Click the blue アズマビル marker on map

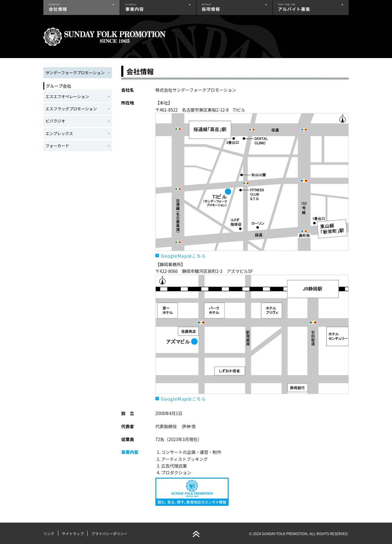click(x=194, y=342)
